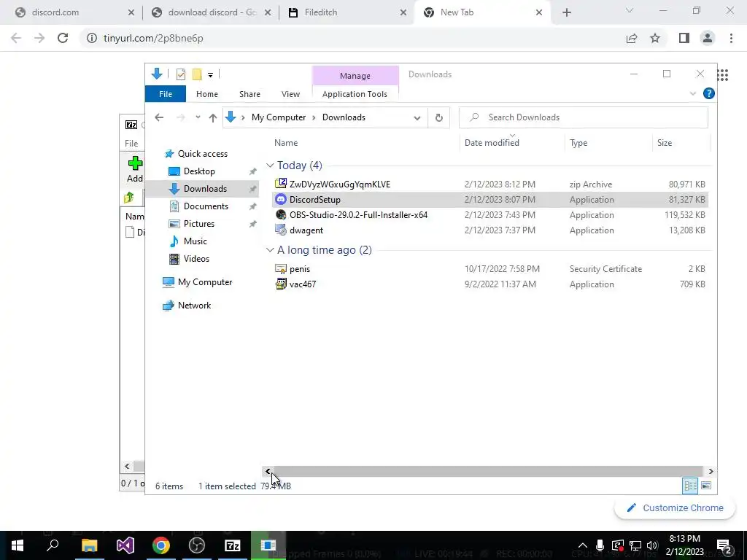Expand the ribbon with the chevron
This screenshot has height=560, width=747.
pos(693,94)
